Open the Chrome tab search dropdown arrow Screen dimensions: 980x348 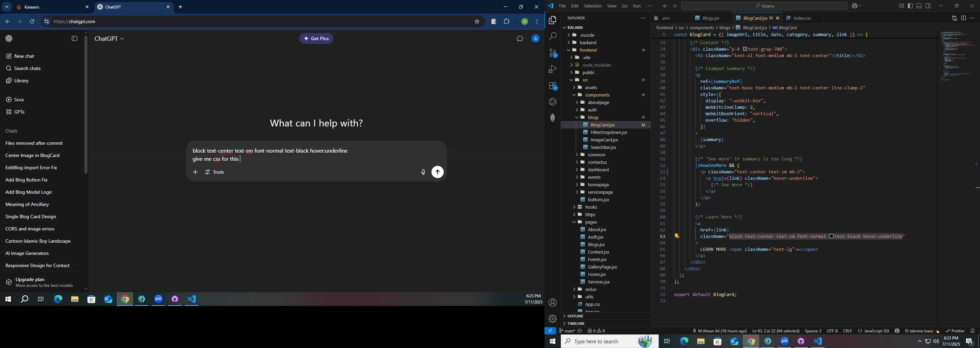pyautogui.click(x=7, y=7)
